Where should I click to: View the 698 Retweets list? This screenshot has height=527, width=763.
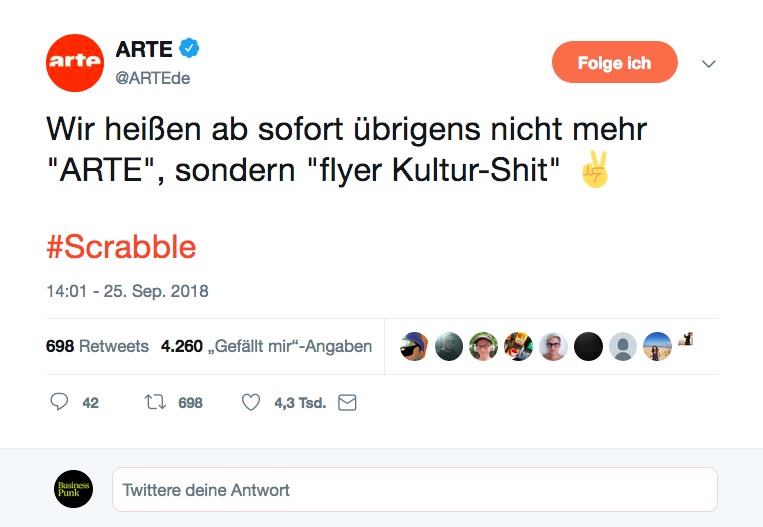(97, 346)
